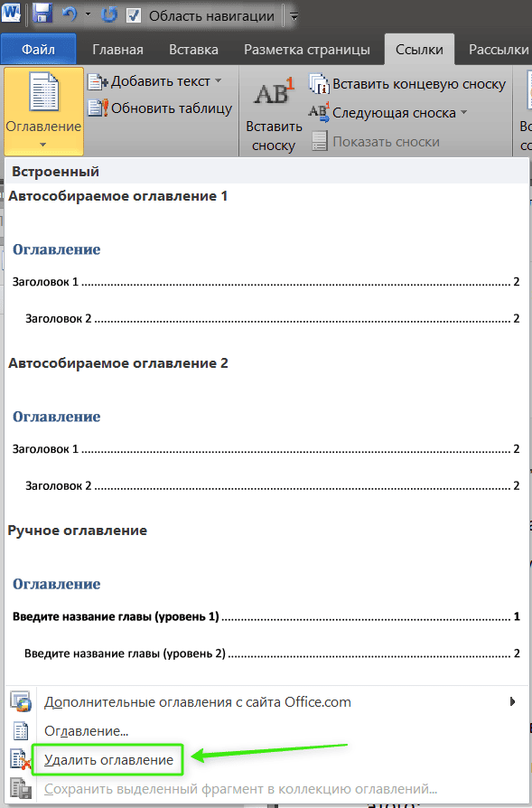Click the Удалить оглавление red X icon
The width and height of the screenshot is (532, 808).
click(21, 760)
